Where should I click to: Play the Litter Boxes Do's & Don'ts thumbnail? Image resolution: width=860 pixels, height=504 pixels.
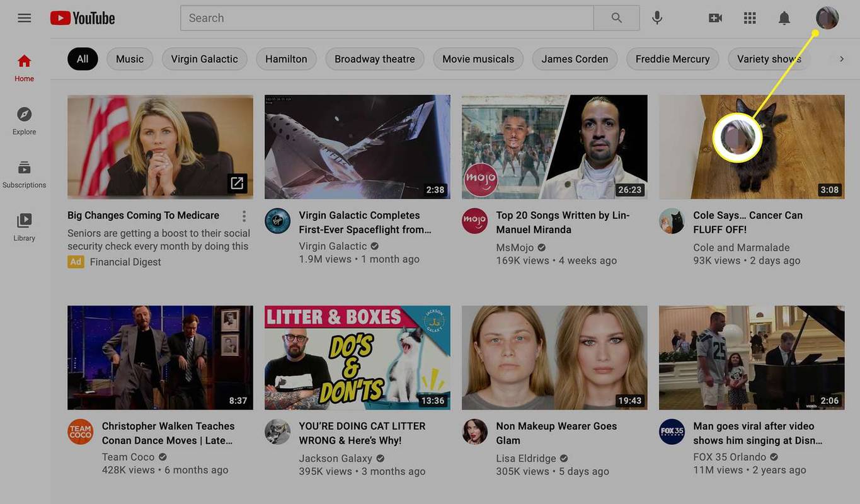coord(357,358)
